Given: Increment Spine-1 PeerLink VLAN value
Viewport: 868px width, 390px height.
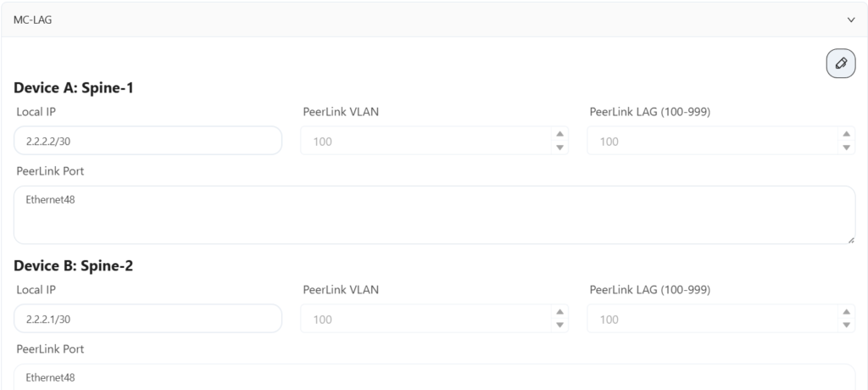Looking at the screenshot, I should pyautogui.click(x=559, y=134).
